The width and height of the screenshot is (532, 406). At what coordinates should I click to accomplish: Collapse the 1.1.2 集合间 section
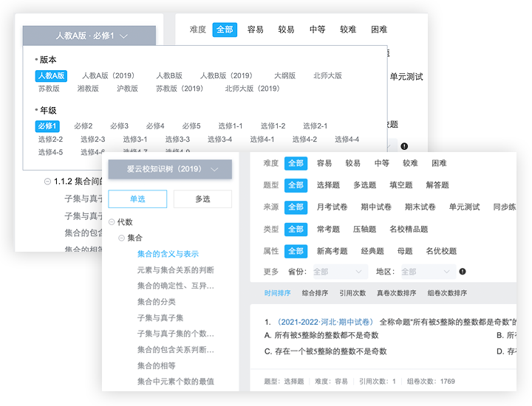[x=48, y=181]
